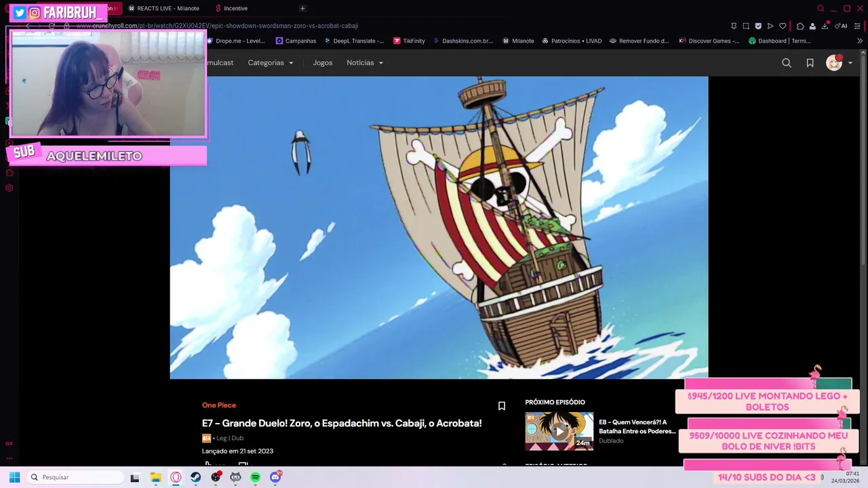Viewport: 868px width, 488px height.
Task: Open browser tab search magnifier icon
Action: coord(821,8)
